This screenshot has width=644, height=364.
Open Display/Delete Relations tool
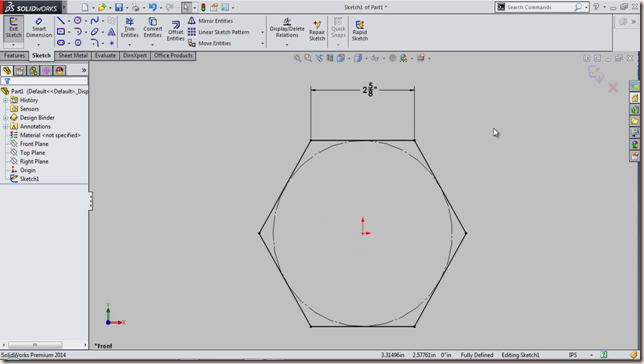287,27
